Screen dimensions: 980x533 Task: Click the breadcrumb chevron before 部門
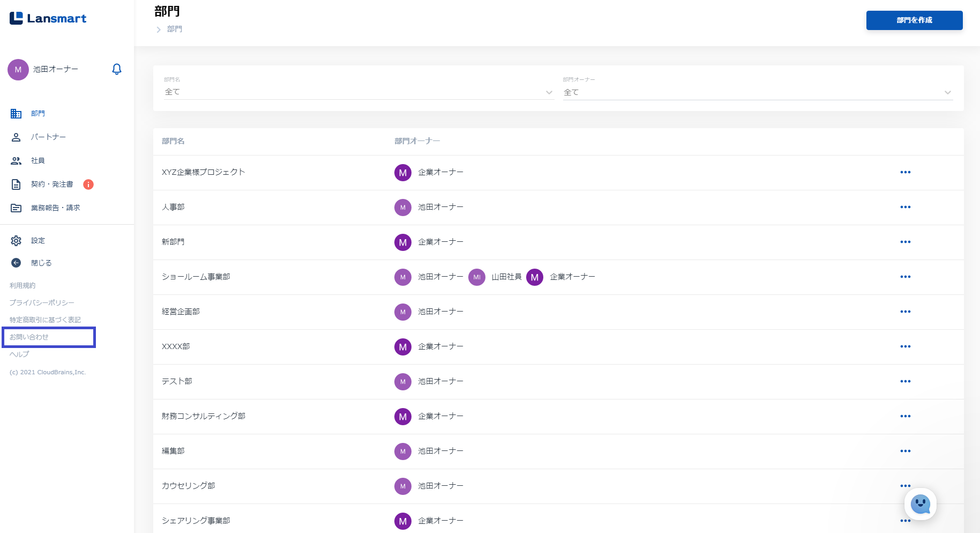click(159, 29)
